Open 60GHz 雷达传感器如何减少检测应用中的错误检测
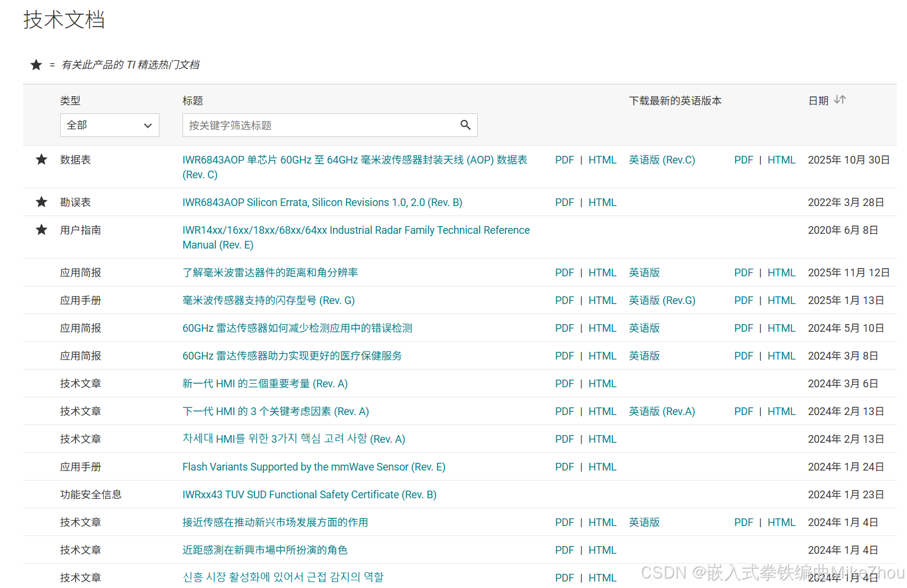 coord(298,328)
